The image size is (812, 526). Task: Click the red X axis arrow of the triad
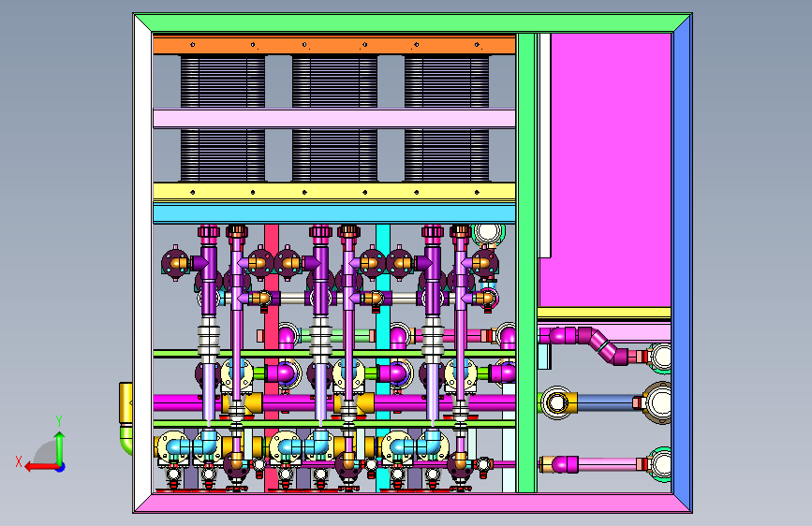(x=41, y=467)
